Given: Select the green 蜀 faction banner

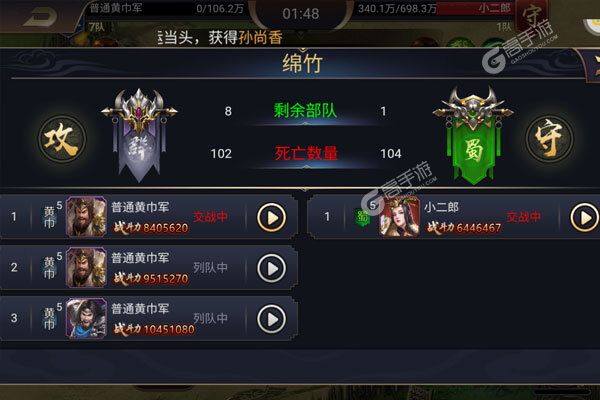Looking at the screenshot, I should click(x=473, y=135).
